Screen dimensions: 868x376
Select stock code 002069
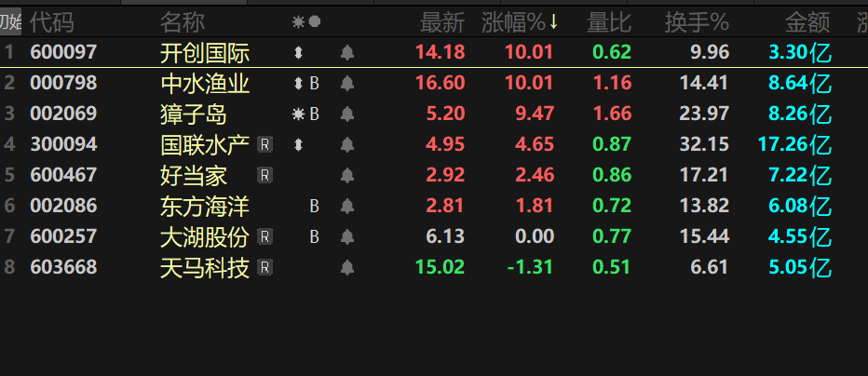click(63, 114)
